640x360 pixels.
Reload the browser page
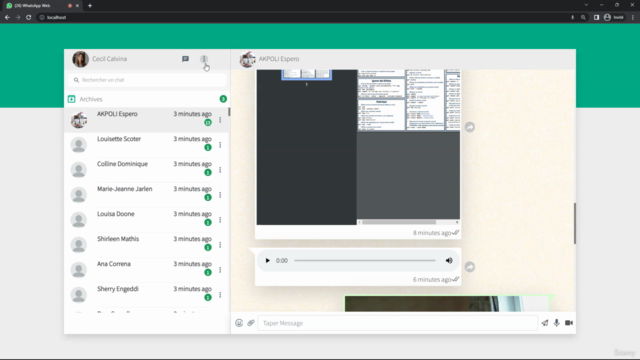[x=29, y=17]
